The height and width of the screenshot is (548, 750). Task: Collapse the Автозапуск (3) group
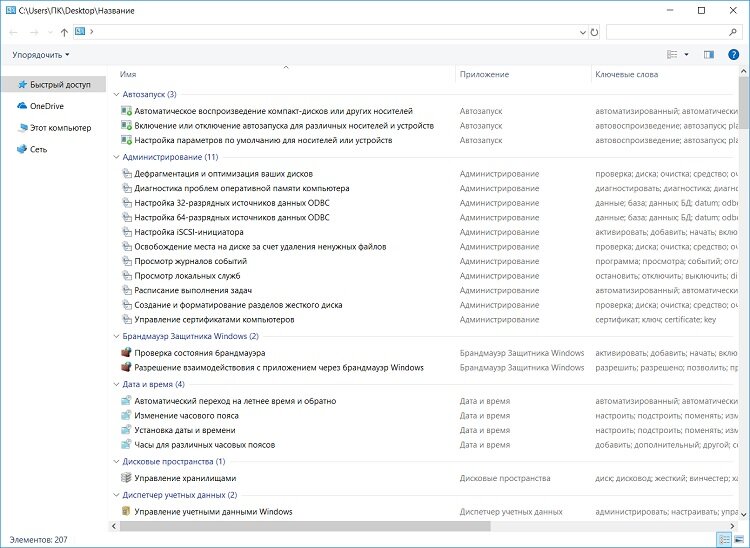[x=116, y=95]
